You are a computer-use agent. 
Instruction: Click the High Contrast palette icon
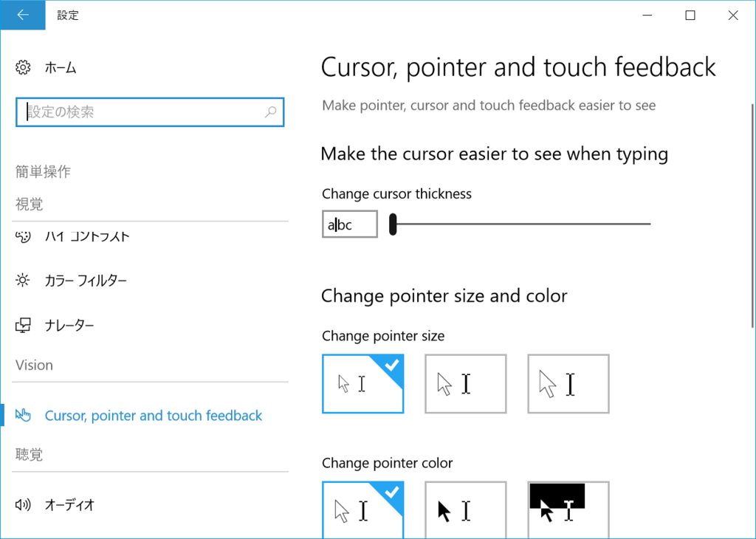[x=23, y=237]
